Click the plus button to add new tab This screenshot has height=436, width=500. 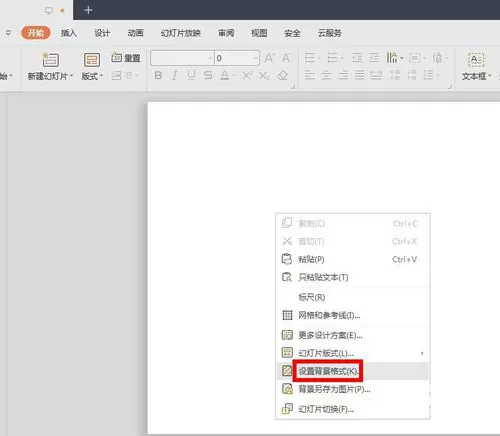pos(88,10)
